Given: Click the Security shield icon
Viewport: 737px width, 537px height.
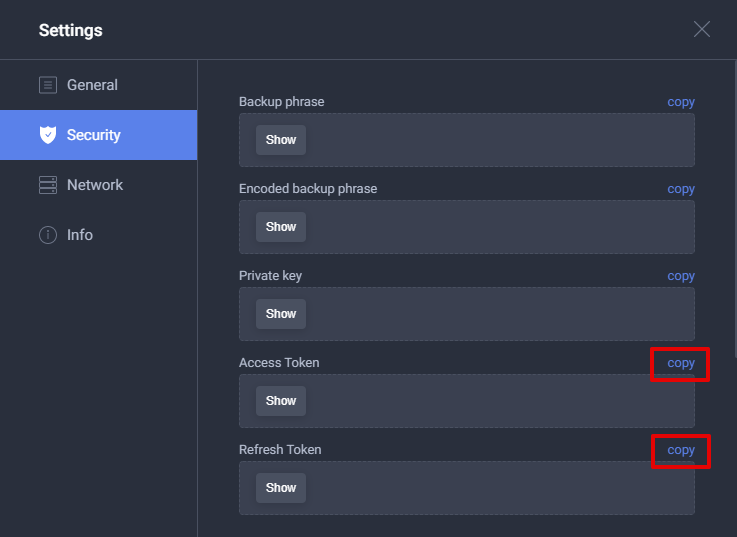Looking at the screenshot, I should [47, 135].
